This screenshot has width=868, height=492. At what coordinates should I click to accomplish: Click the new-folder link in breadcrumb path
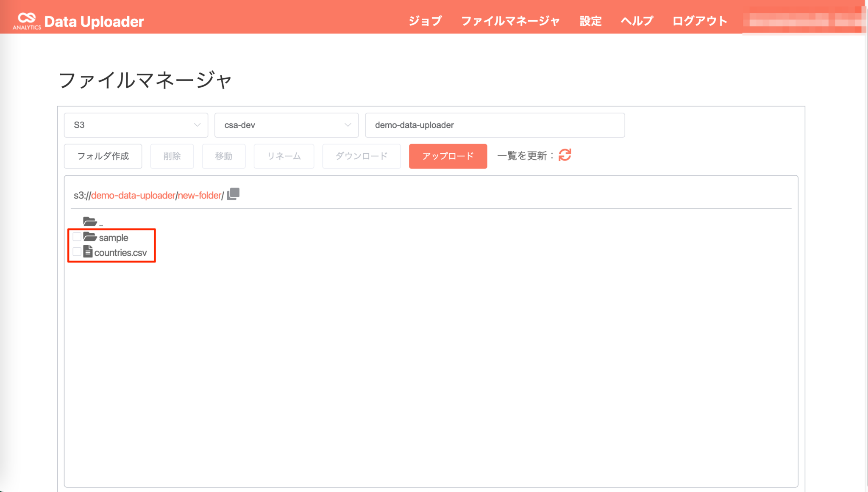click(200, 195)
